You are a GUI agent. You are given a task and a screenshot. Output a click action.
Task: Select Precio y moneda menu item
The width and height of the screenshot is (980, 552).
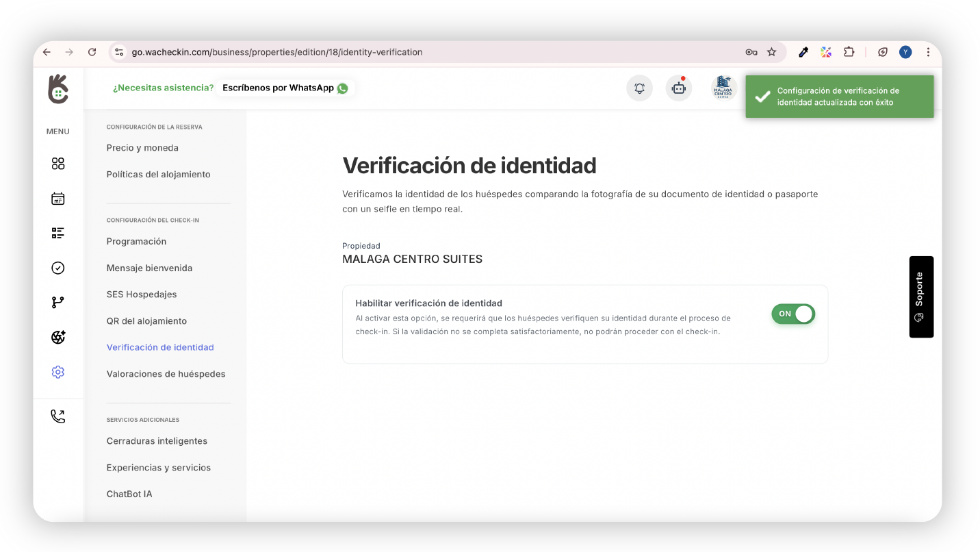[142, 148]
